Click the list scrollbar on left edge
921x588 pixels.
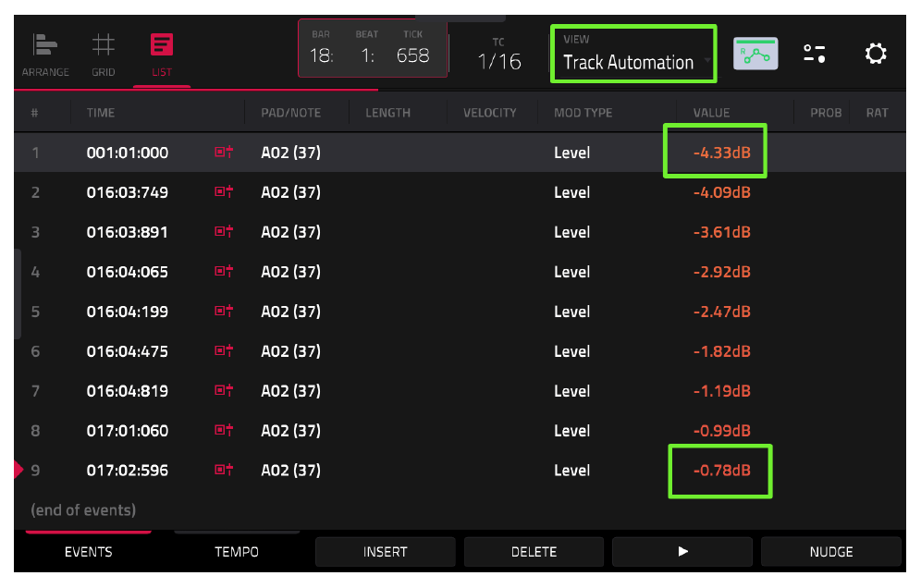[18, 294]
